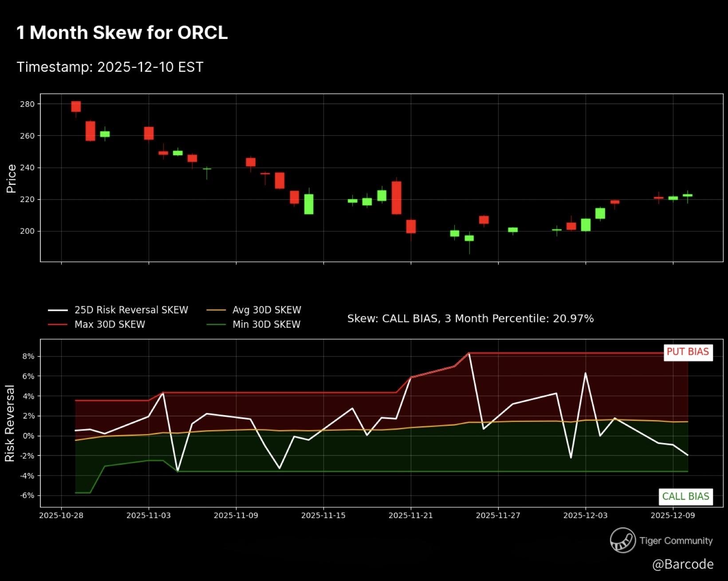Viewport: 728px width, 581px height.
Task: Click the 2025-12-03 date tick label
Action: coord(586,515)
